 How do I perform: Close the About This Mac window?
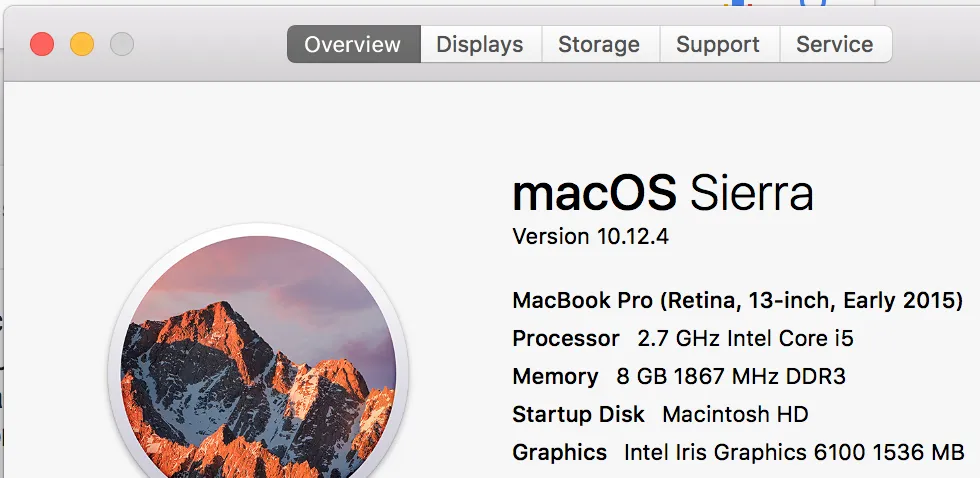42,44
